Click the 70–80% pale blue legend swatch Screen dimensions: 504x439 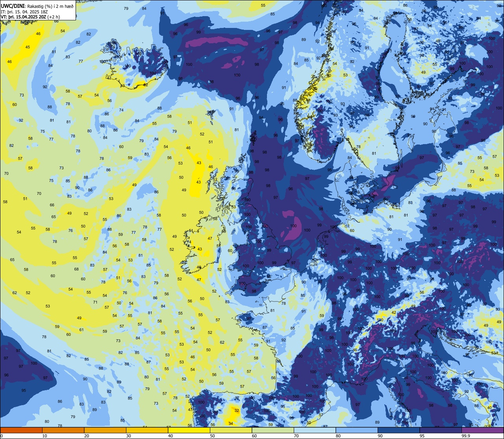tap(315, 430)
